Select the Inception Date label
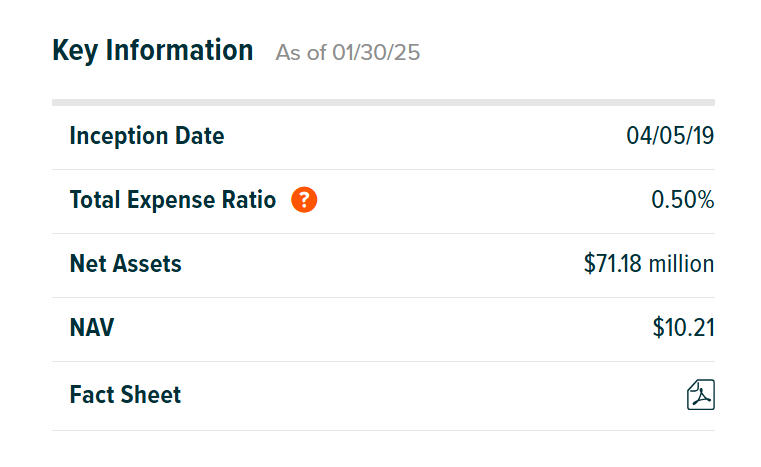Viewport: 761px width, 467px height. coord(146,136)
